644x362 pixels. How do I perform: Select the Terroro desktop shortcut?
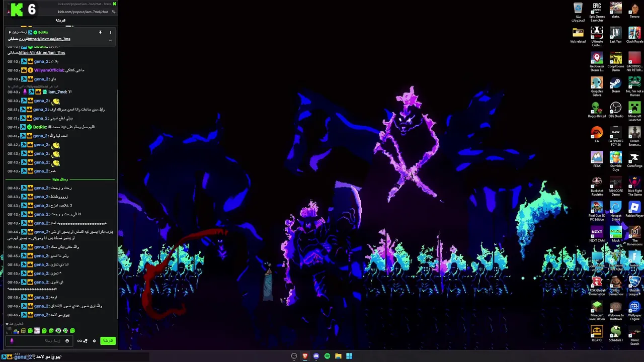(x=634, y=11)
